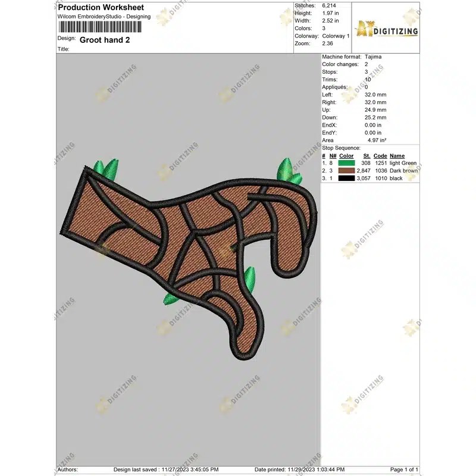Image resolution: width=476 pixels, height=476 pixels.
Task: Click the stitch count '2,847'
Action: tap(364, 171)
